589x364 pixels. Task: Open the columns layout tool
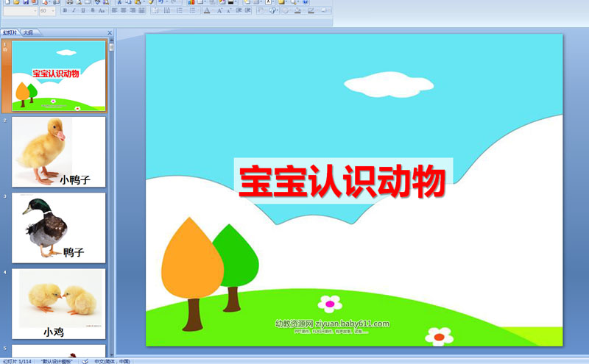coord(167,10)
